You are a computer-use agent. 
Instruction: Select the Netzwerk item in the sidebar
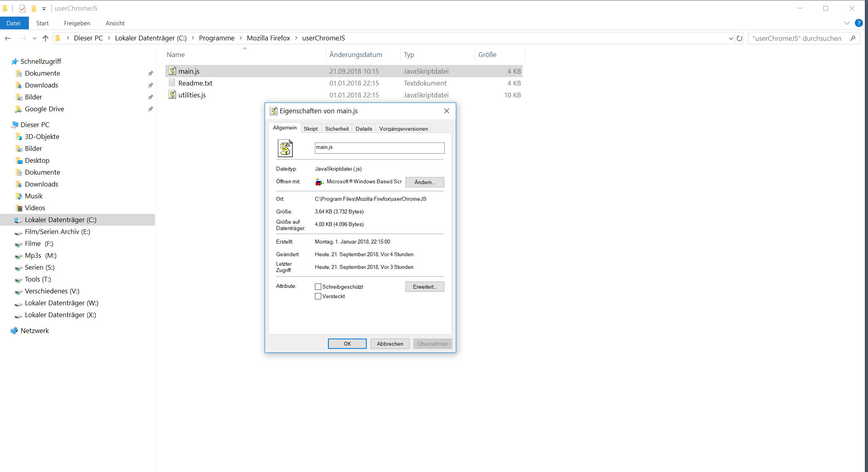(x=34, y=331)
